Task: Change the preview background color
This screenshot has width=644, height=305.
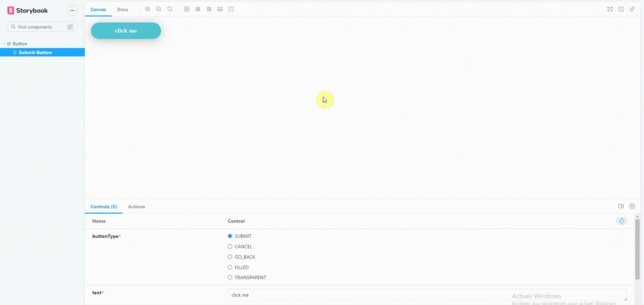Action: (187, 9)
